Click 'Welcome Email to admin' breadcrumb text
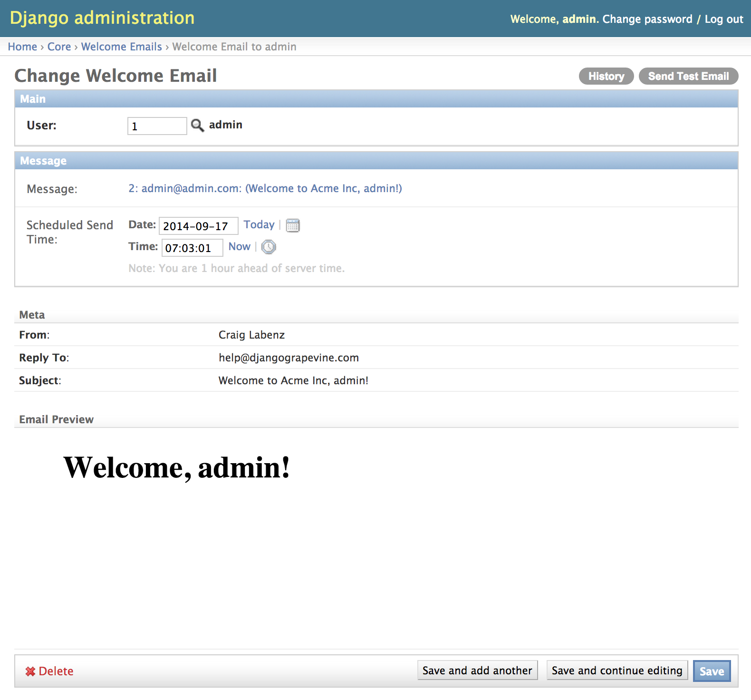 point(234,47)
